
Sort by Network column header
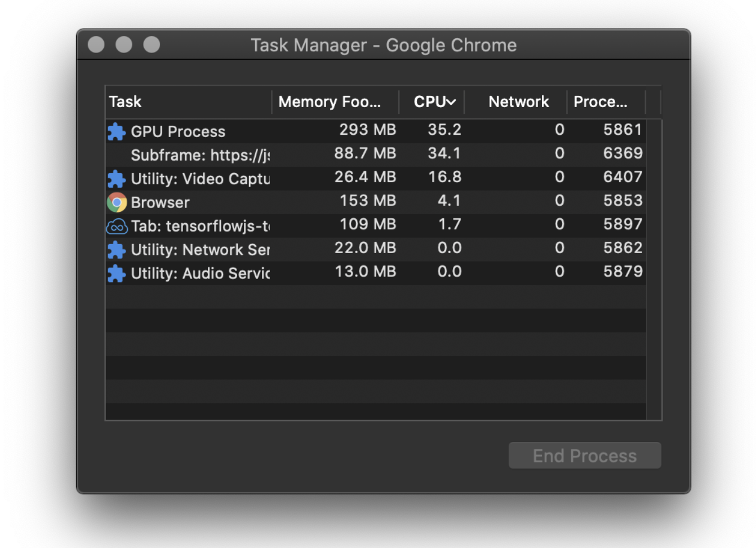(518, 102)
